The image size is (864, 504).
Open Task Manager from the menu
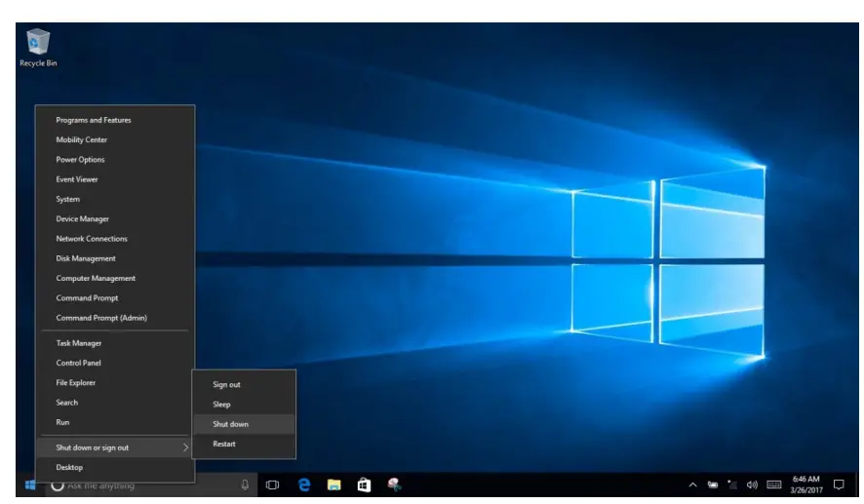tap(115, 343)
